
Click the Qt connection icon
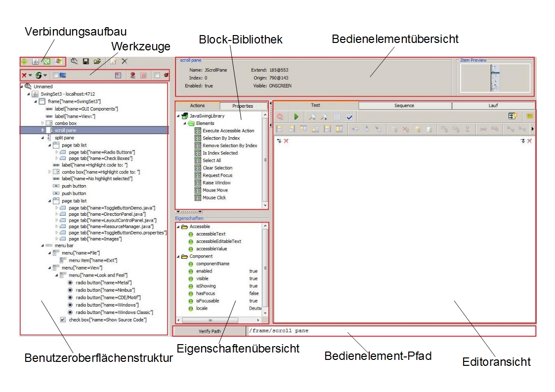pos(47,61)
